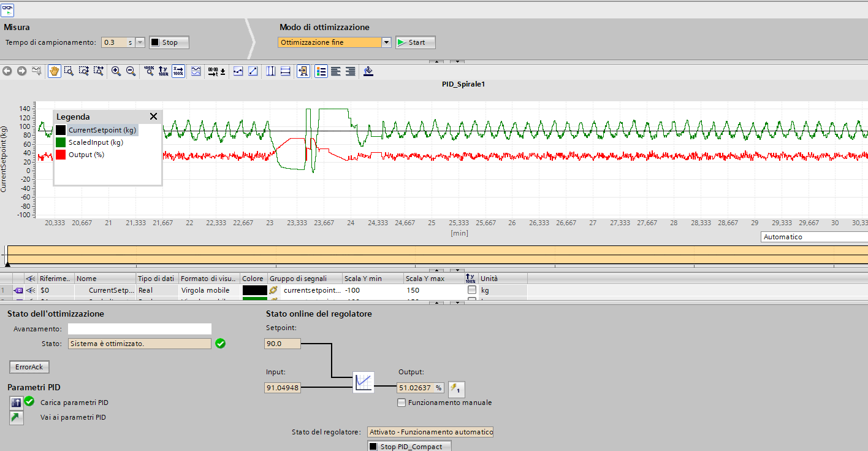Image resolution: width=868 pixels, height=451 pixels.
Task: Click the ErrorAck button
Action: 29,367
